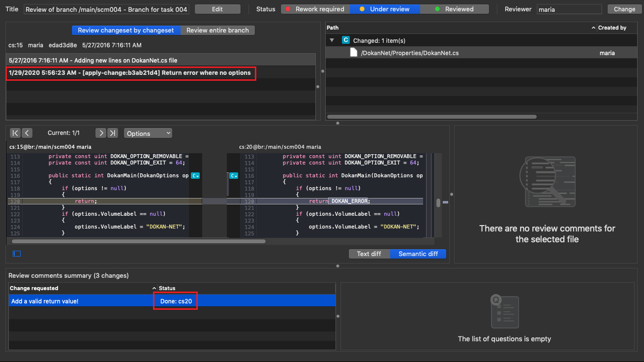Mark the review status as Reviewed
644x362 pixels.
click(454, 9)
